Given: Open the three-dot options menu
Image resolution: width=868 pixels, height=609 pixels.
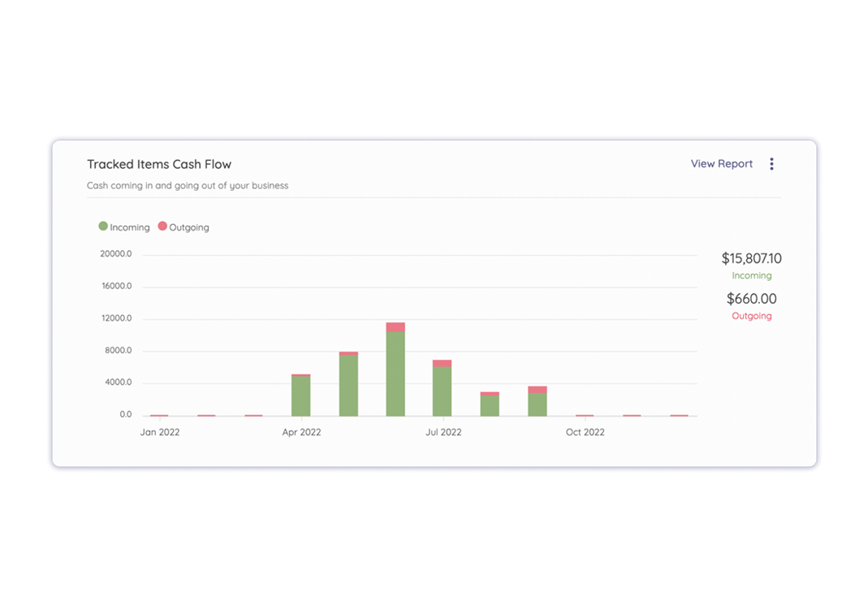Looking at the screenshot, I should 771,163.
